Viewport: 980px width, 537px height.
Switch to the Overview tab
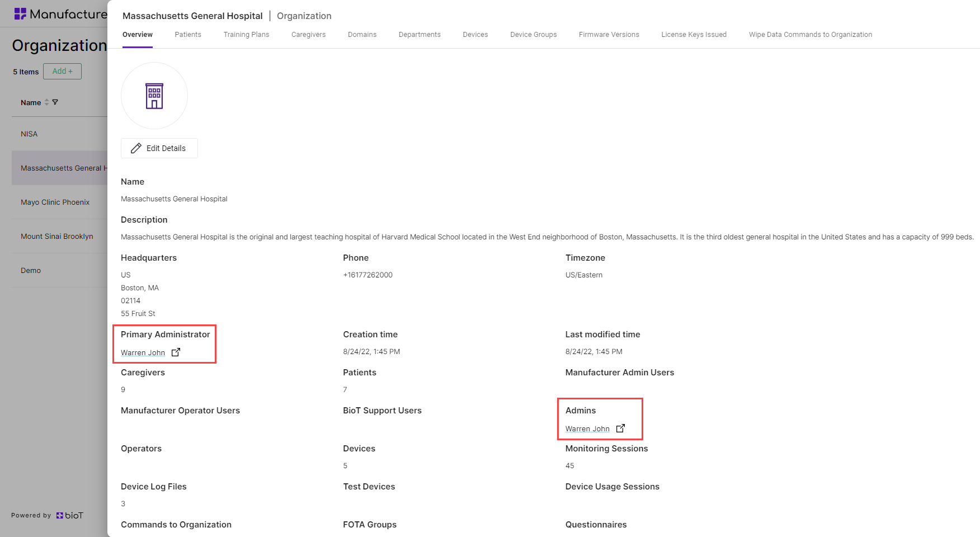point(138,35)
